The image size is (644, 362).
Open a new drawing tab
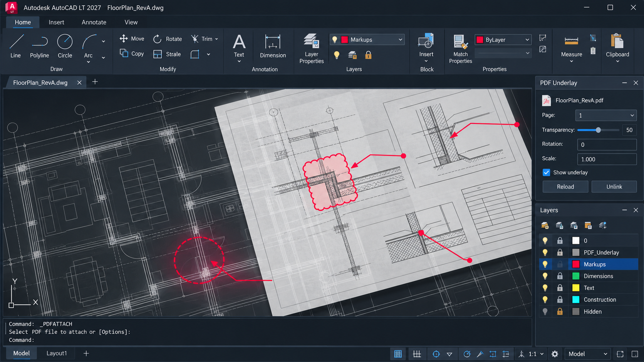coord(95,82)
